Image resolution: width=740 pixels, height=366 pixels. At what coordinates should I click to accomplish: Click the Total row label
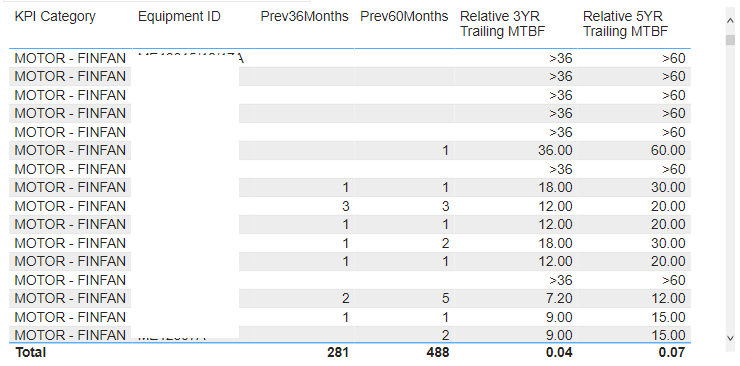pyautogui.click(x=31, y=352)
